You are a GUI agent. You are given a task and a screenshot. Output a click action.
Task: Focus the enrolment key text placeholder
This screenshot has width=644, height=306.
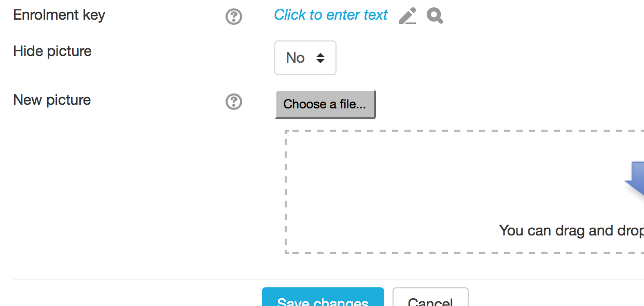click(331, 15)
